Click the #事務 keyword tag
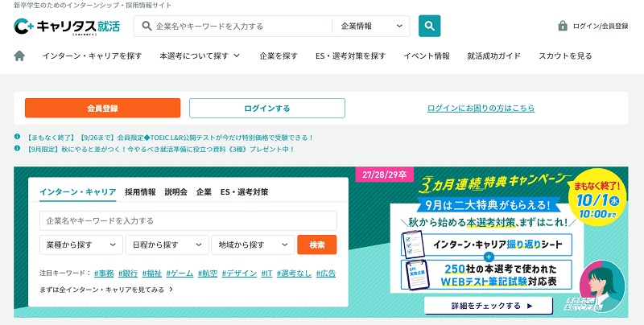This screenshot has width=644, height=325. pyautogui.click(x=104, y=274)
